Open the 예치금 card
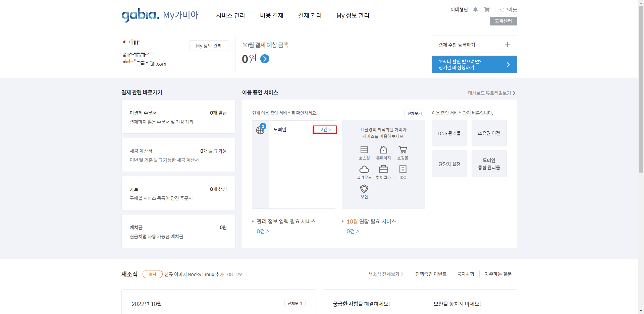 [178, 231]
